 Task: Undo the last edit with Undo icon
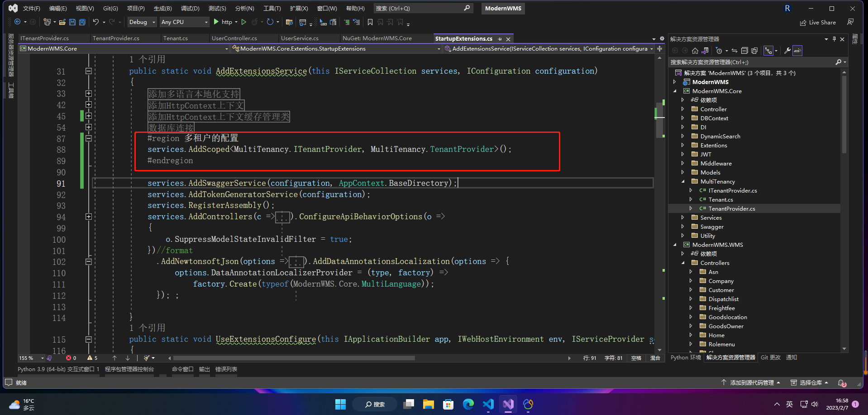click(x=95, y=22)
